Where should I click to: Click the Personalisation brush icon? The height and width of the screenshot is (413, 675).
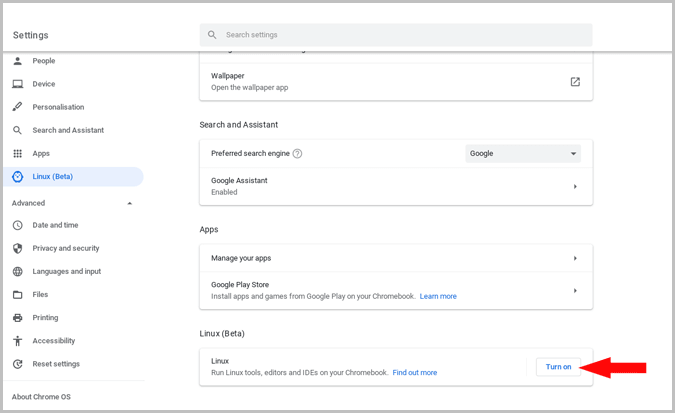pos(17,107)
